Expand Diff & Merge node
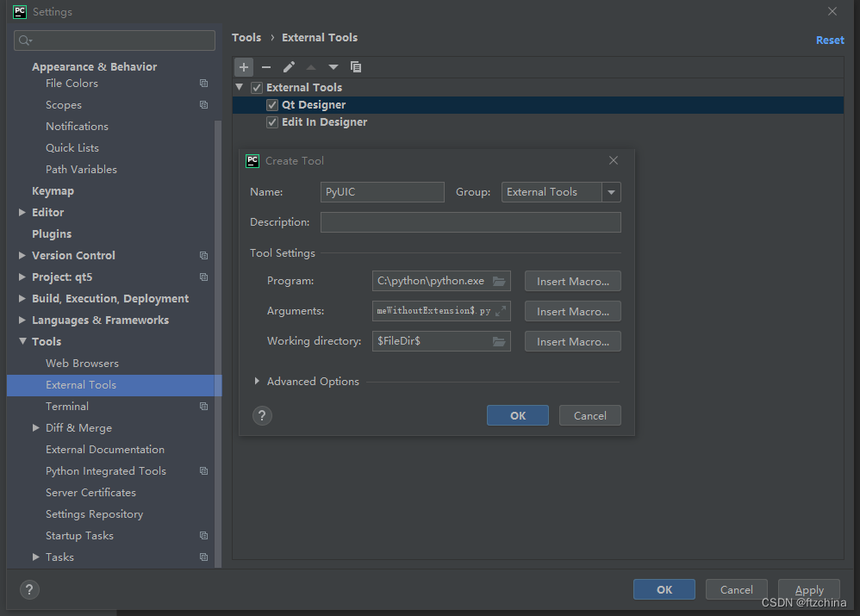Image resolution: width=860 pixels, height=616 pixels. click(x=35, y=428)
